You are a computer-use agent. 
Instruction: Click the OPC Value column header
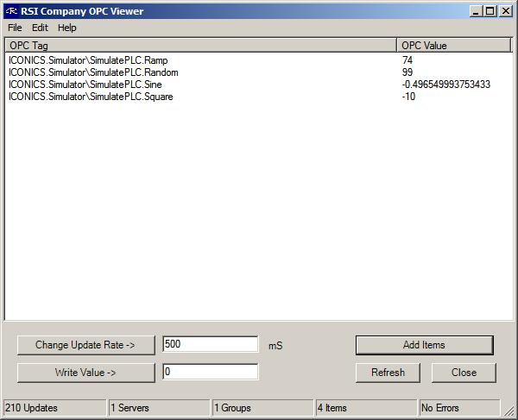click(453, 45)
